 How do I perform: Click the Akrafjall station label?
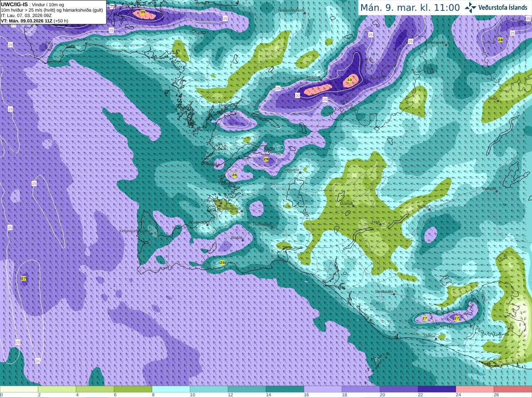pyautogui.click(x=211, y=164)
